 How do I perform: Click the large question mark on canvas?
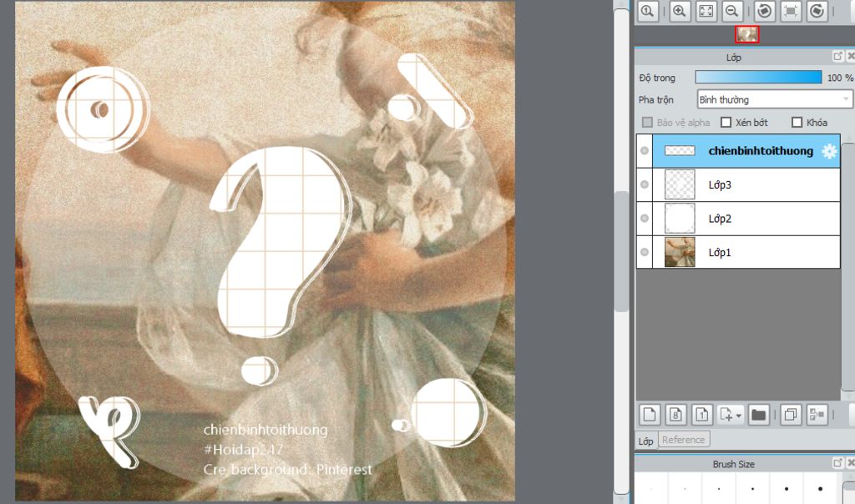click(279, 266)
